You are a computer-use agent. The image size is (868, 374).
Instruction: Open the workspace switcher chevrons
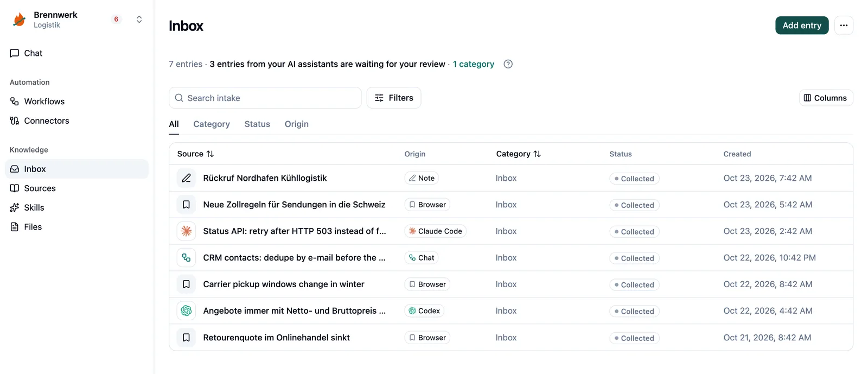point(139,20)
